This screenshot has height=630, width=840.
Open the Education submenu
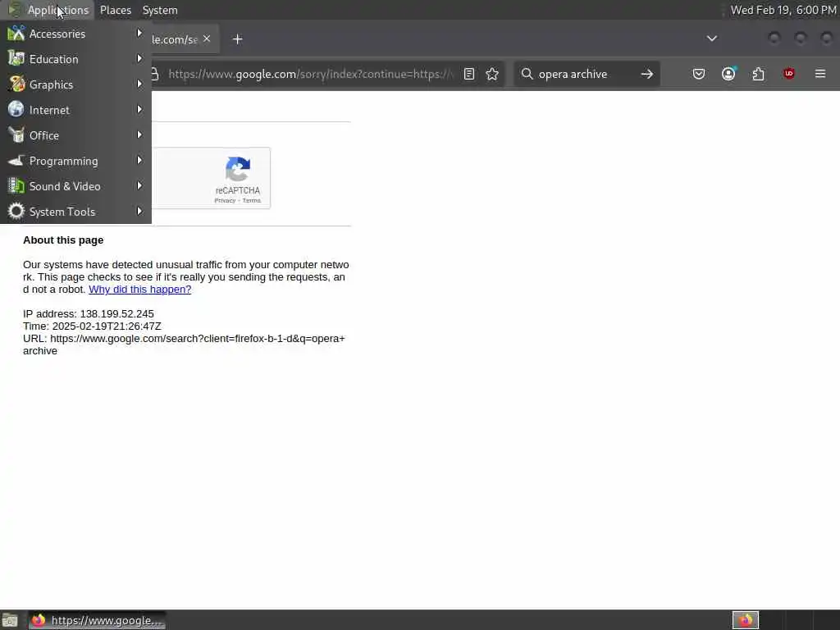click(75, 59)
